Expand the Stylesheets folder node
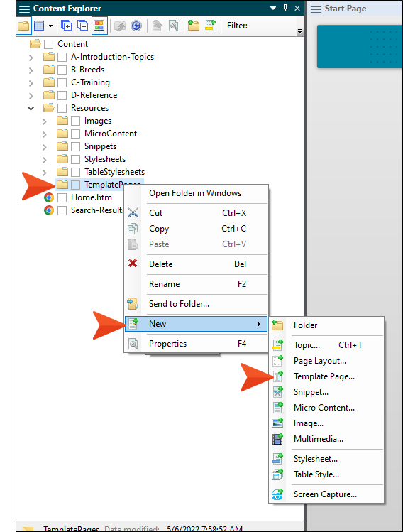 45,160
